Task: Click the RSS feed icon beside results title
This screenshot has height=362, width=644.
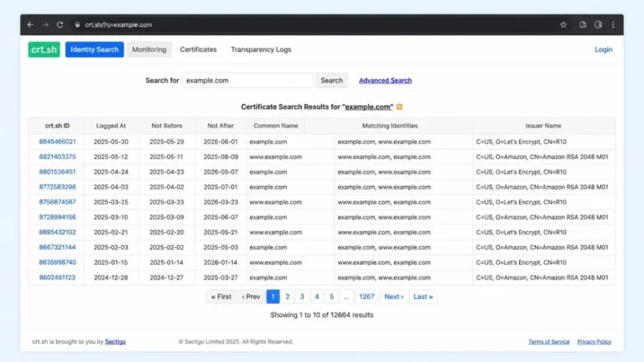Action: 399,106
